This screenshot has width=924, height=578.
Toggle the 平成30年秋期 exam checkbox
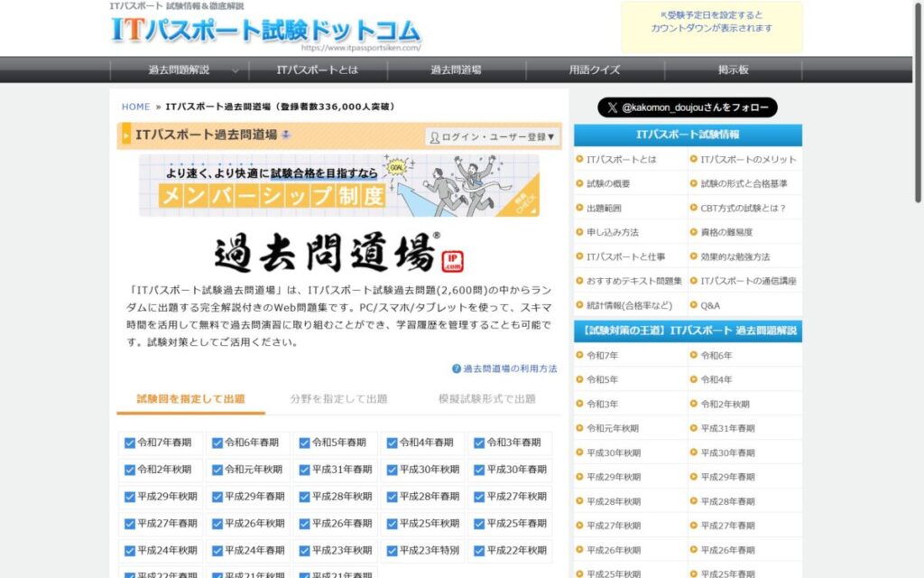tap(392, 470)
